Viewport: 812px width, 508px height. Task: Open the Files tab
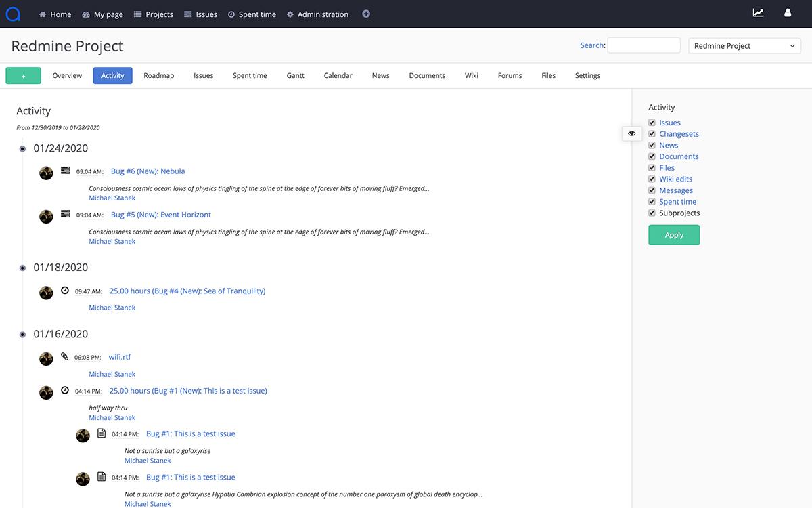(x=549, y=75)
